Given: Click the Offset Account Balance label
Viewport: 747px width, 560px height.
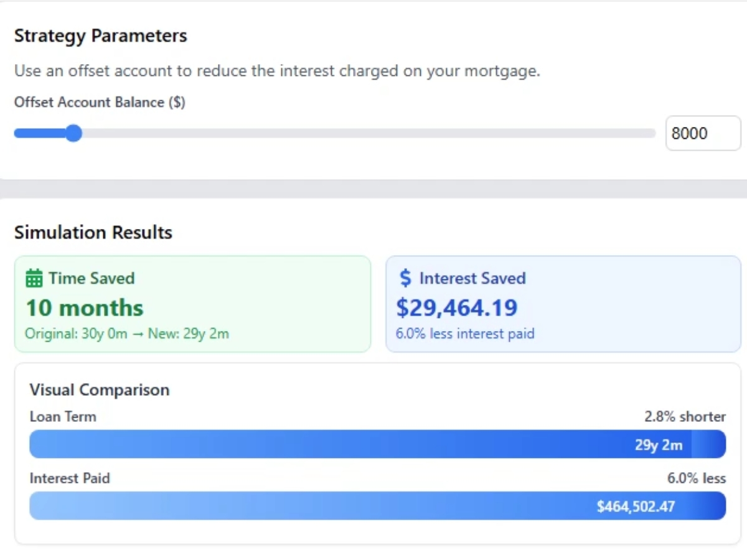Looking at the screenshot, I should tap(100, 102).
